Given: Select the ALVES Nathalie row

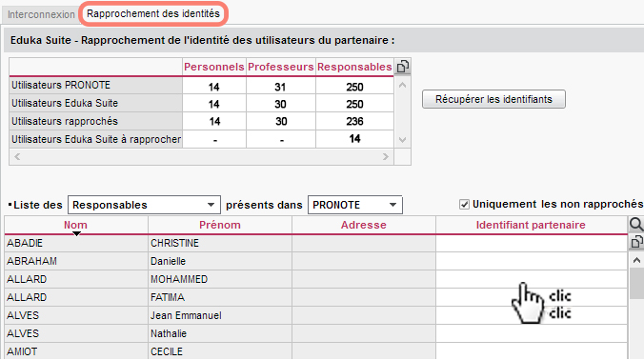Looking at the screenshot, I should click(x=316, y=333).
